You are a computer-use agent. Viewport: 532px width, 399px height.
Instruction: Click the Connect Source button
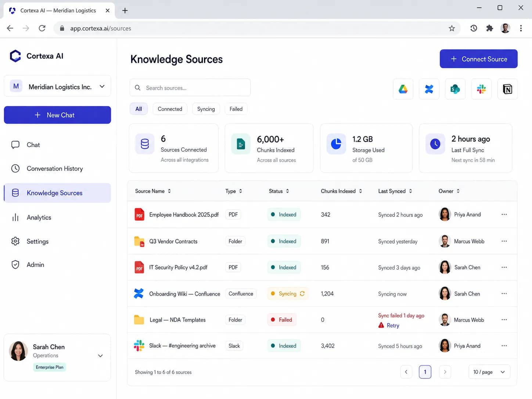[478, 59]
